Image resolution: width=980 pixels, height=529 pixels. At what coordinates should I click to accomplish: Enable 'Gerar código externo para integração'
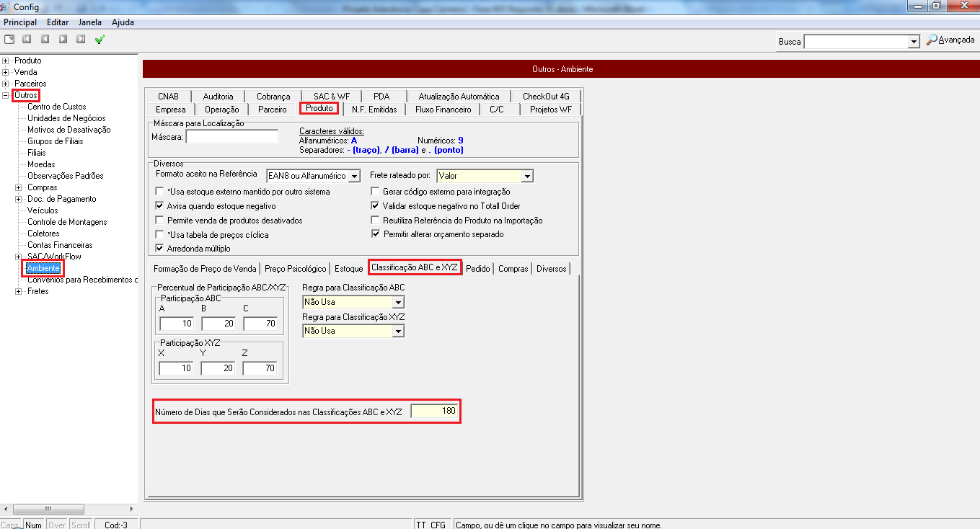coord(375,192)
